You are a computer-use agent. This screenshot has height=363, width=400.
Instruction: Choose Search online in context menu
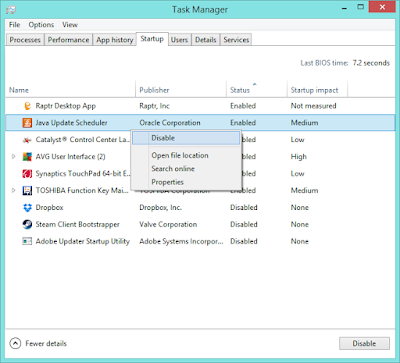(186, 169)
